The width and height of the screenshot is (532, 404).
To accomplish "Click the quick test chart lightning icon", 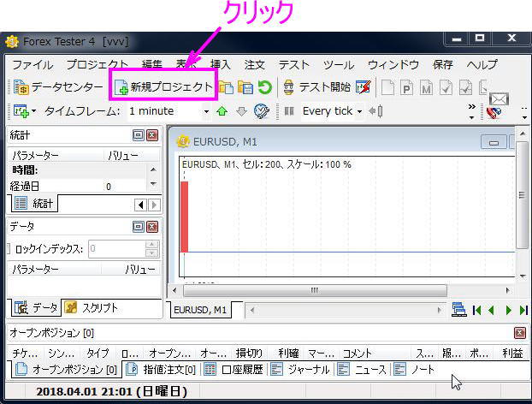I will (x=363, y=87).
